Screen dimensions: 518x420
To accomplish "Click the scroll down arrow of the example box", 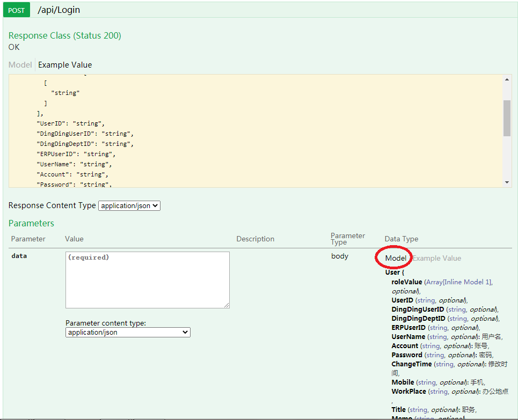I will tap(507, 182).
